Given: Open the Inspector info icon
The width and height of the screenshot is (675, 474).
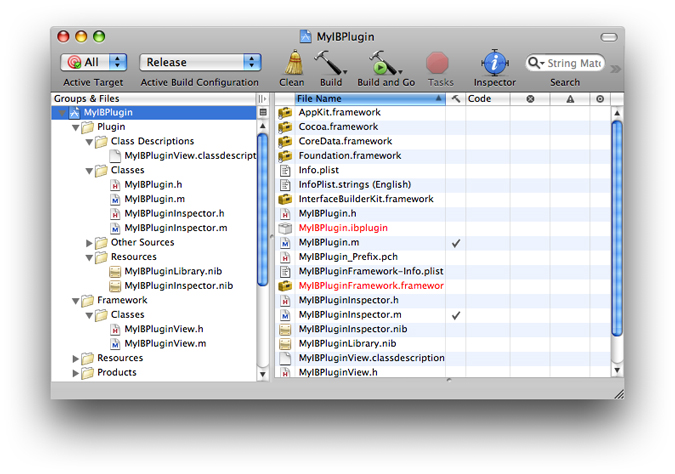Looking at the screenshot, I should coord(494,63).
